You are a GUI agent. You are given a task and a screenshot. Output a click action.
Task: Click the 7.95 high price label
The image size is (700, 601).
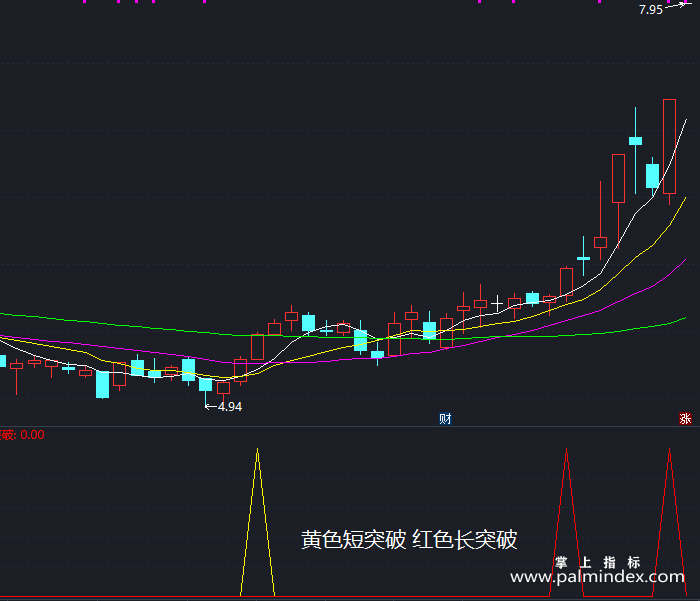tap(650, 10)
